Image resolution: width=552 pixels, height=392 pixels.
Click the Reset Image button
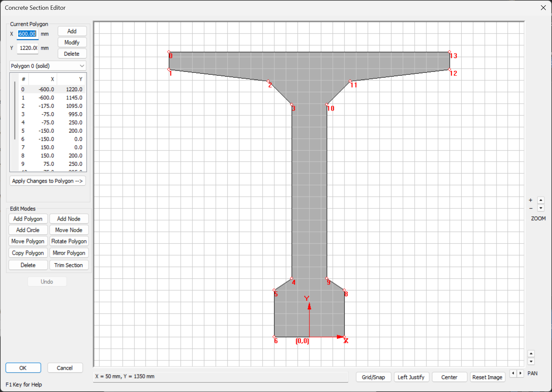tap(487, 377)
